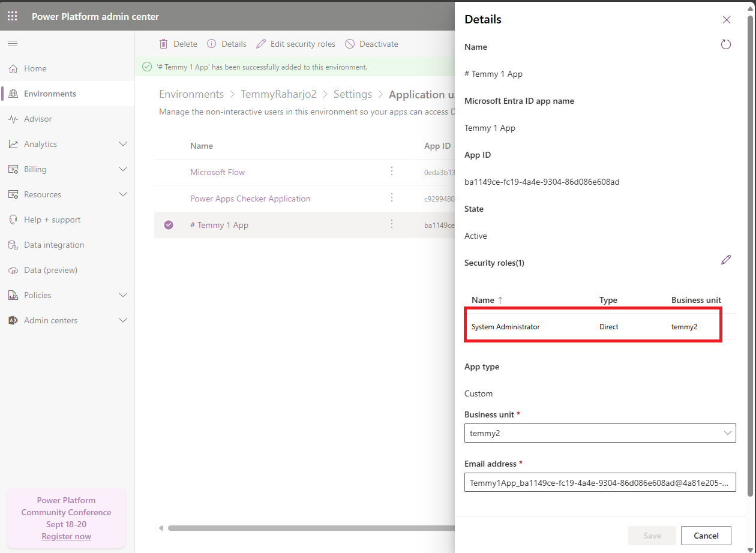Open Power Apps Checker Application link
Viewport: 756px width, 553px height.
[x=250, y=199]
